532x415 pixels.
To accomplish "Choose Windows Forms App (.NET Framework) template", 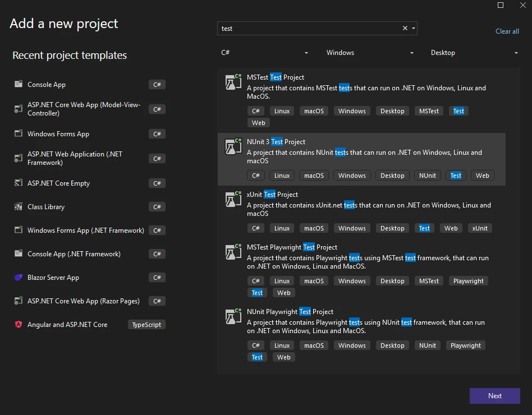I will point(90,230).
